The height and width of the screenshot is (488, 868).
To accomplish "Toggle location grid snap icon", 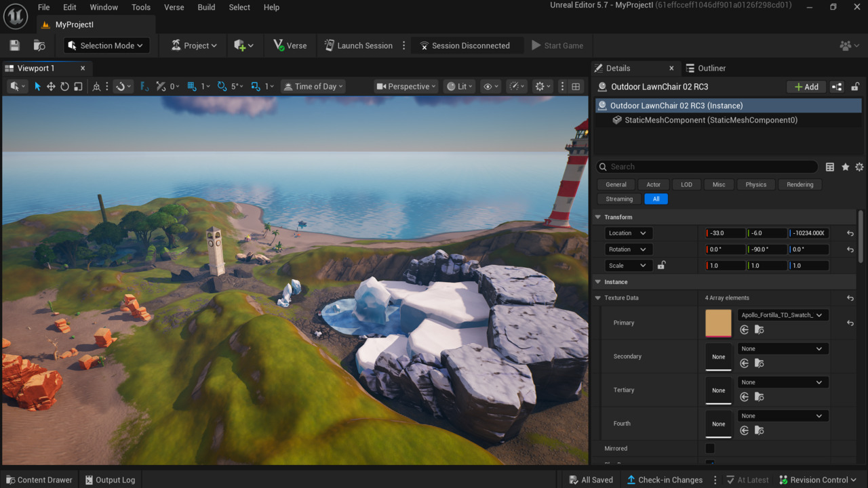I will tap(192, 86).
